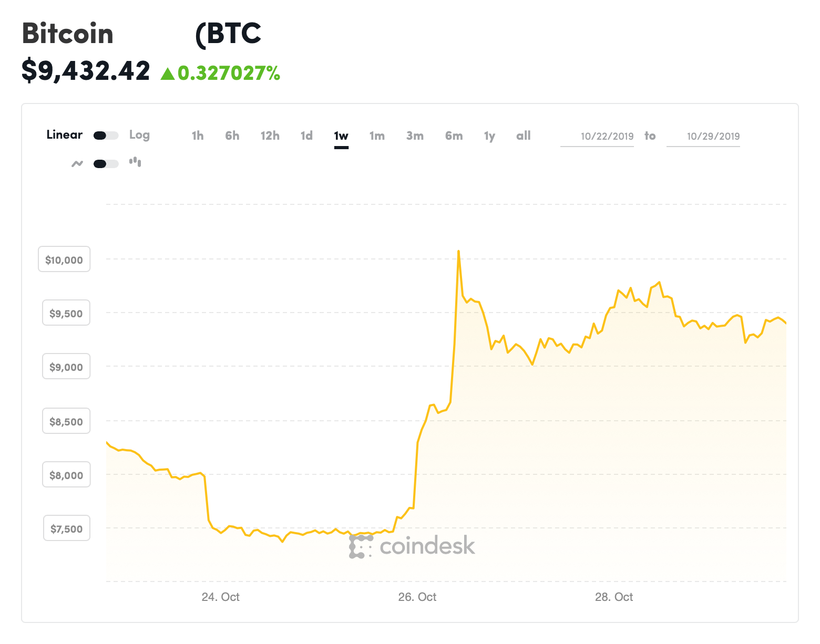
Task: Choose the 1y time range
Action: tap(489, 136)
